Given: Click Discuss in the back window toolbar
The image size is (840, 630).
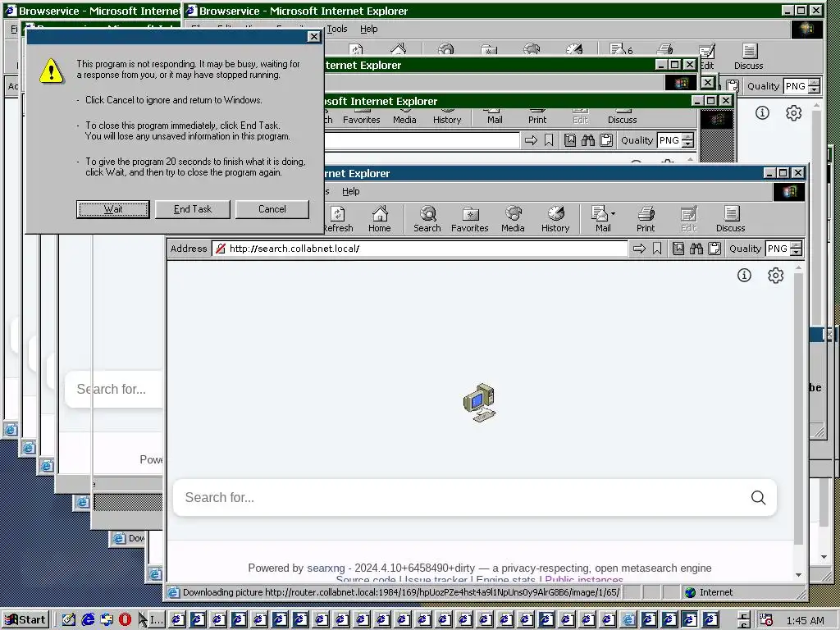Looking at the screenshot, I should click(x=748, y=57).
